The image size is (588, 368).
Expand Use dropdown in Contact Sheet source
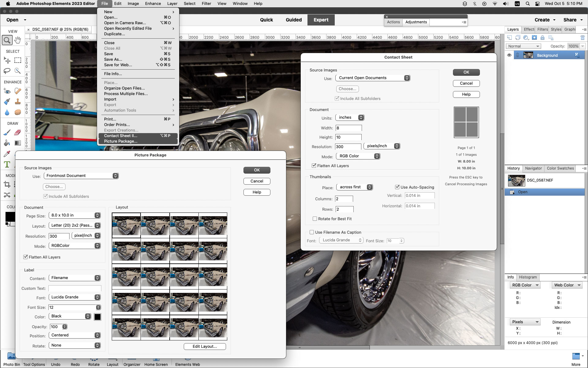point(372,77)
